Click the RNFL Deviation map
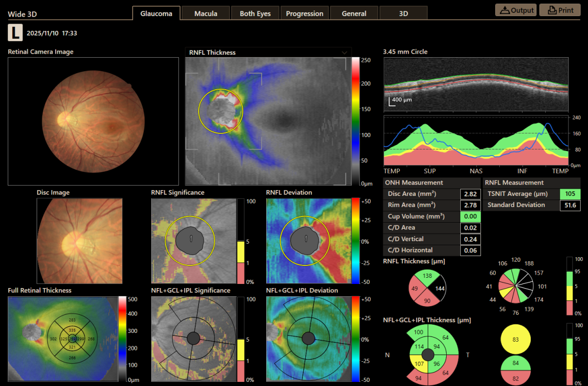 tap(309, 240)
